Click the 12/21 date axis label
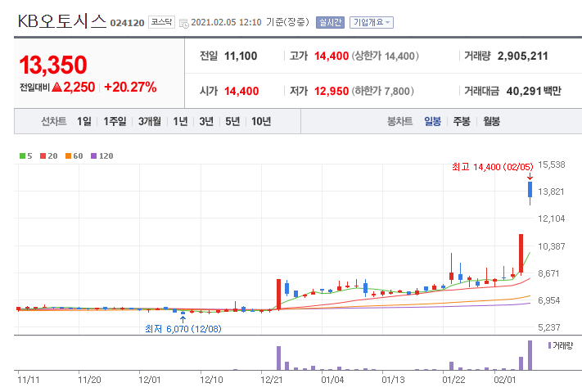The width and height of the screenshot is (582, 392). click(271, 380)
